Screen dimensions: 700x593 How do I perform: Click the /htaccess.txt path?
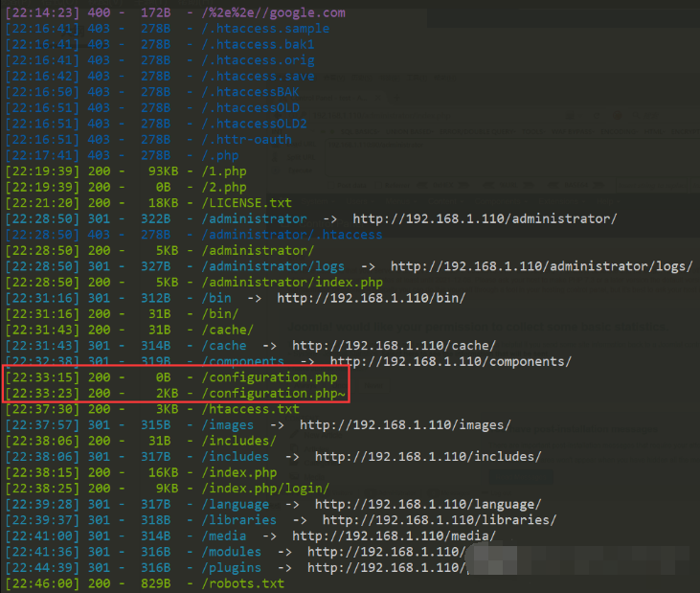[x=250, y=409]
